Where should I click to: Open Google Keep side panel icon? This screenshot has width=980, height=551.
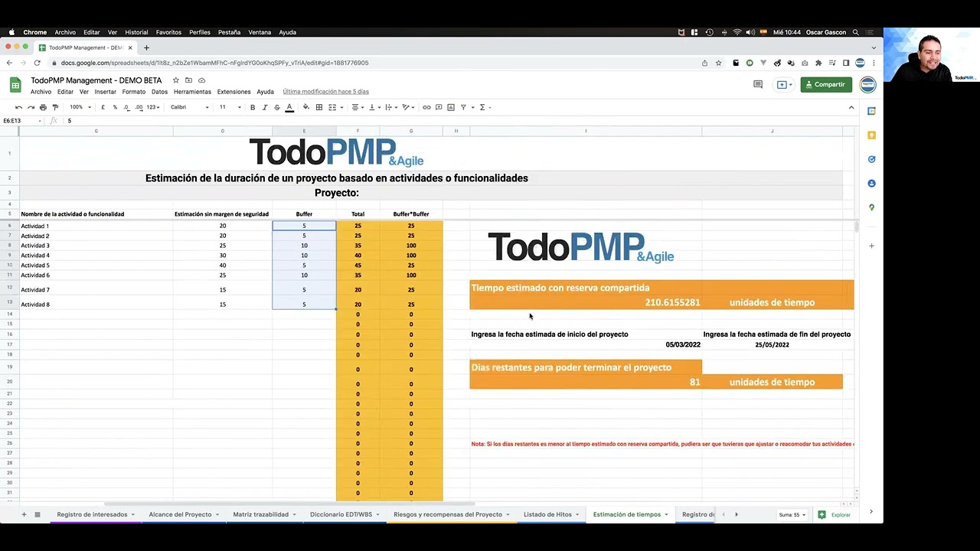(871, 135)
